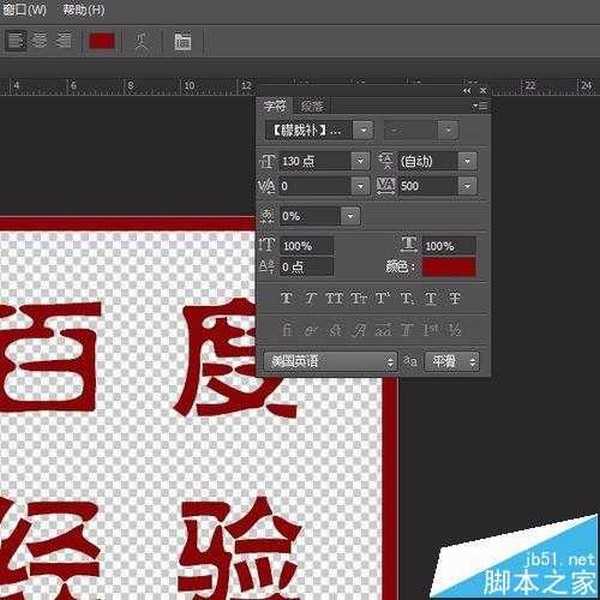Click the baseline shift 0 点 field

pos(306,267)
